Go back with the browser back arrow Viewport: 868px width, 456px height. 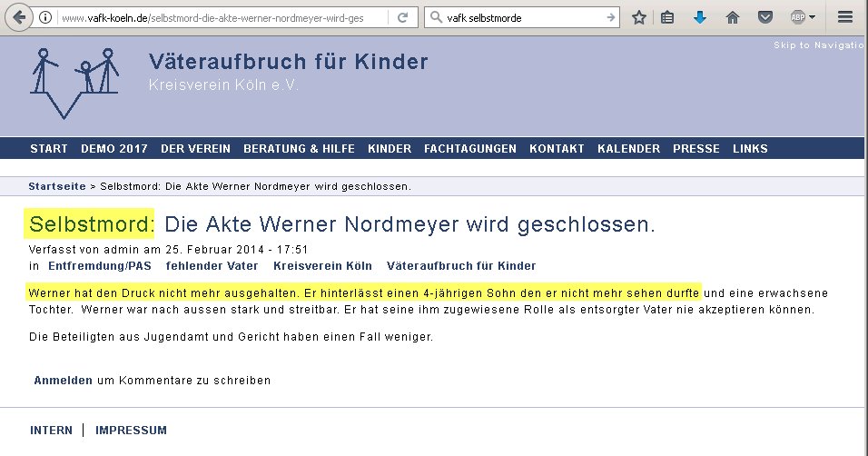pyautogui.click(x=19, y=18)
